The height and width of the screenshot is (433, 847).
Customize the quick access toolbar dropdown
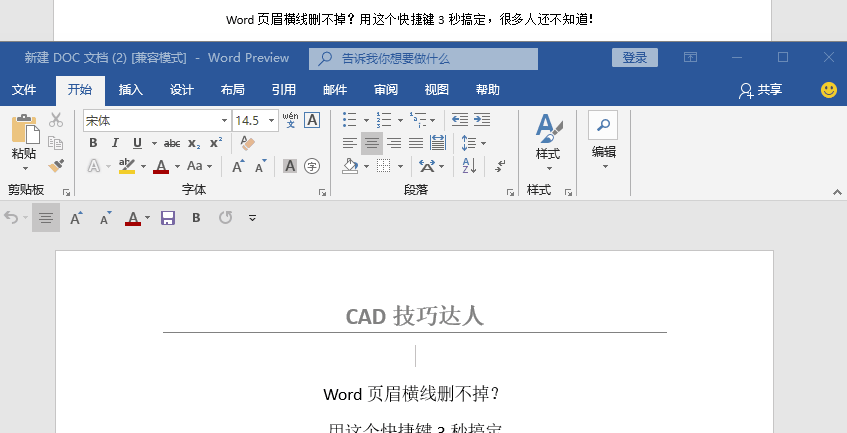coord(252,218)
